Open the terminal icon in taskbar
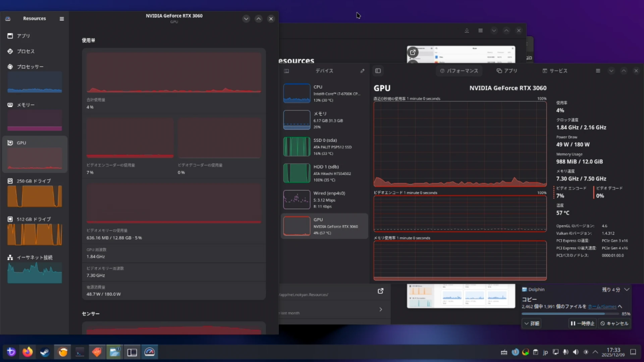This screenshot has width=644, height=362. click(x=80, y=352)
